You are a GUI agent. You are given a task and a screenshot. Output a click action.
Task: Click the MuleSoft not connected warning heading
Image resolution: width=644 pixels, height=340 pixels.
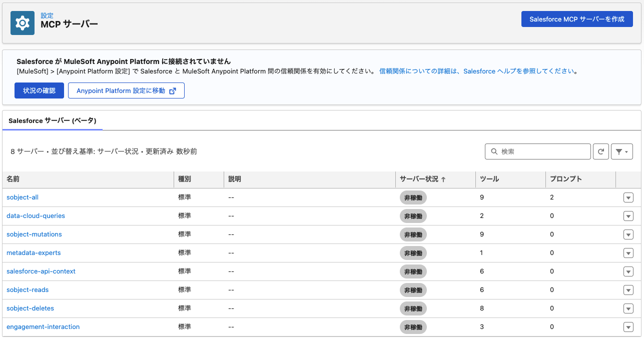pos(124,61)
